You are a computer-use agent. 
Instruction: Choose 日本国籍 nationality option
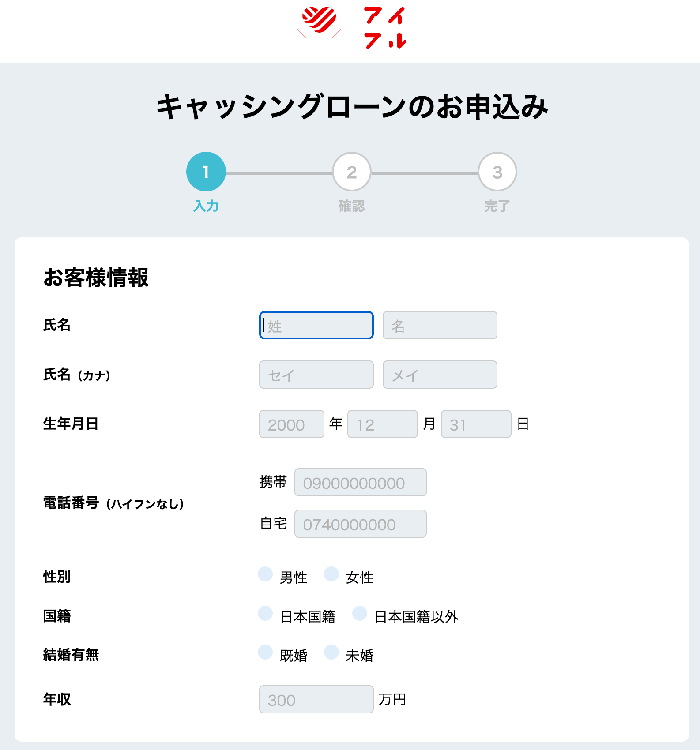coord(265,613)
